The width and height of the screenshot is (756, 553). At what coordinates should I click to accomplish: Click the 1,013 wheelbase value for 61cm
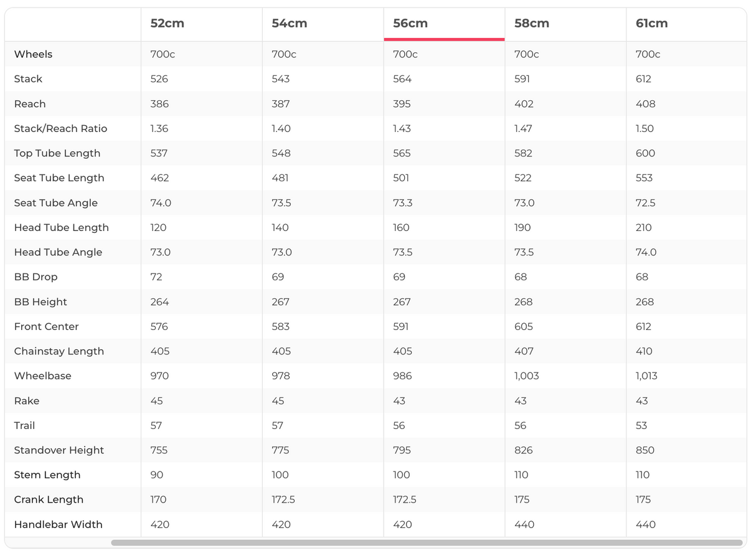[646, 376]
